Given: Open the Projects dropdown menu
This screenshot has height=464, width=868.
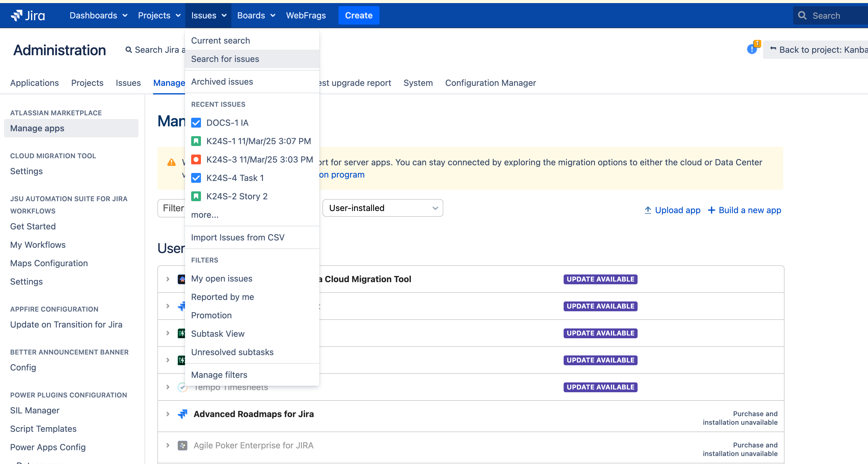Looking at the screenshot, I should pos(159,16).
